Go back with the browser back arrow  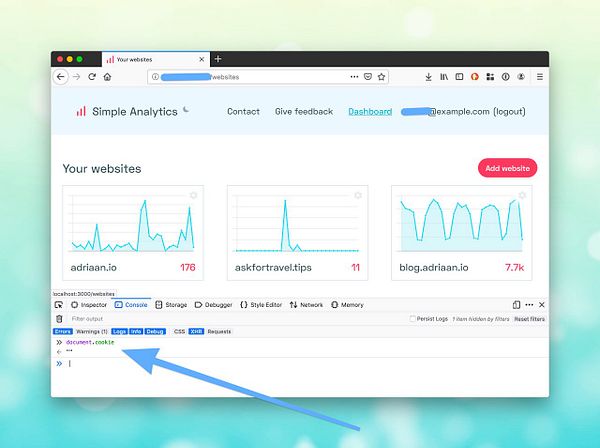pos(60,77)
